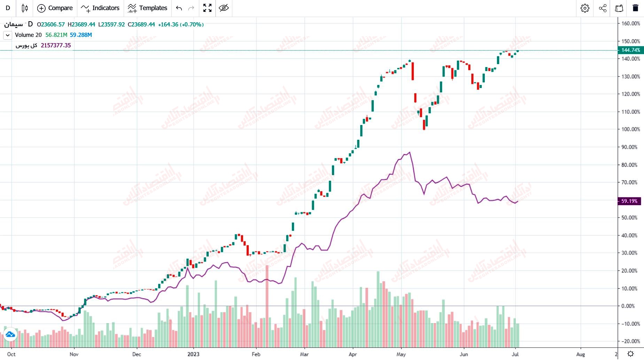The image size is (644, 360).
Task: Enter fullscreen mode with the expand icon
Action: pyautogui.click(x=207, y=8)
